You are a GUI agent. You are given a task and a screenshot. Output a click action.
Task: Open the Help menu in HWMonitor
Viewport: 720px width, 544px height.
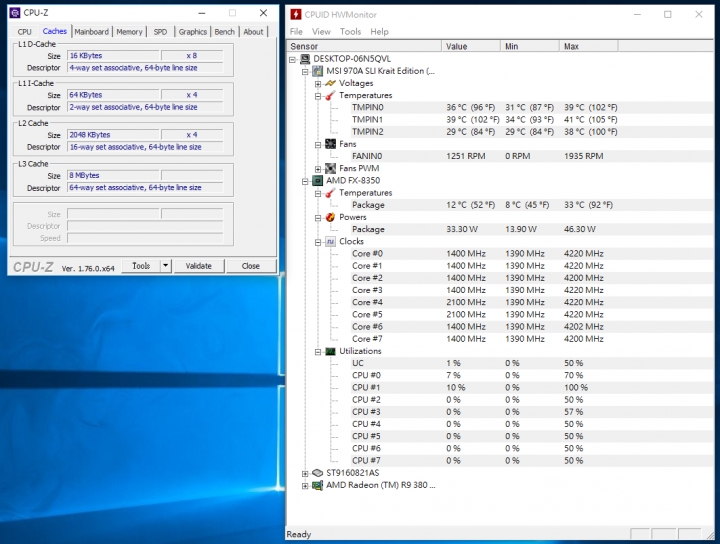(x=379, y=32)
